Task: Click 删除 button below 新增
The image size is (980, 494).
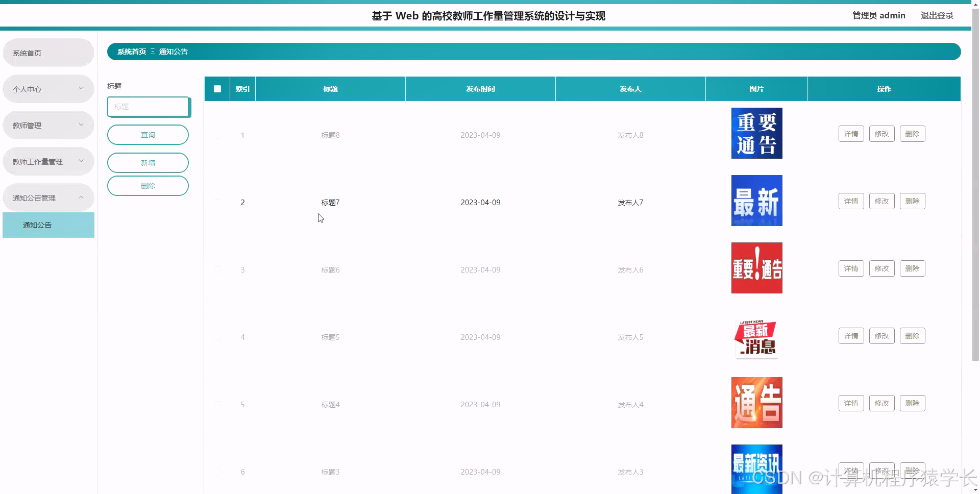Action: (x=148, y=185)
